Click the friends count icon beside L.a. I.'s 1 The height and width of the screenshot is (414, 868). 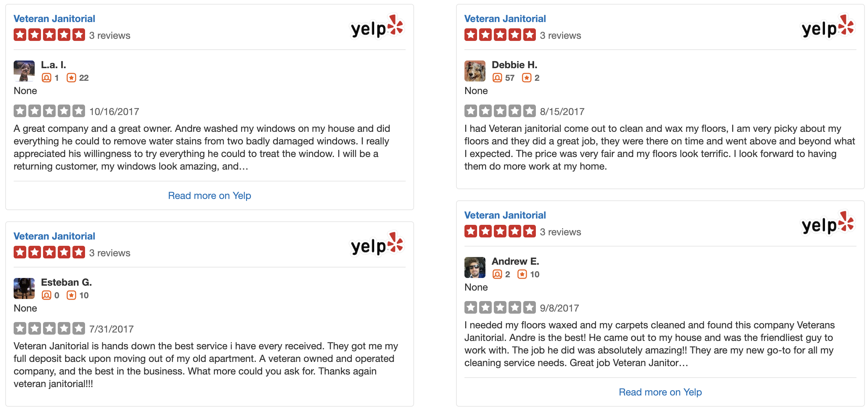pos(46,78)
